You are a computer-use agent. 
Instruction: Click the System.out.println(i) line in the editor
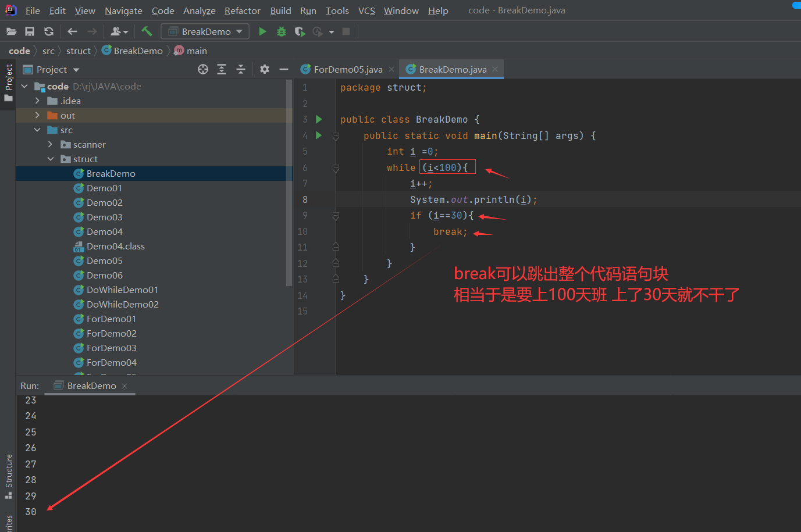click(x=474, y=199)
